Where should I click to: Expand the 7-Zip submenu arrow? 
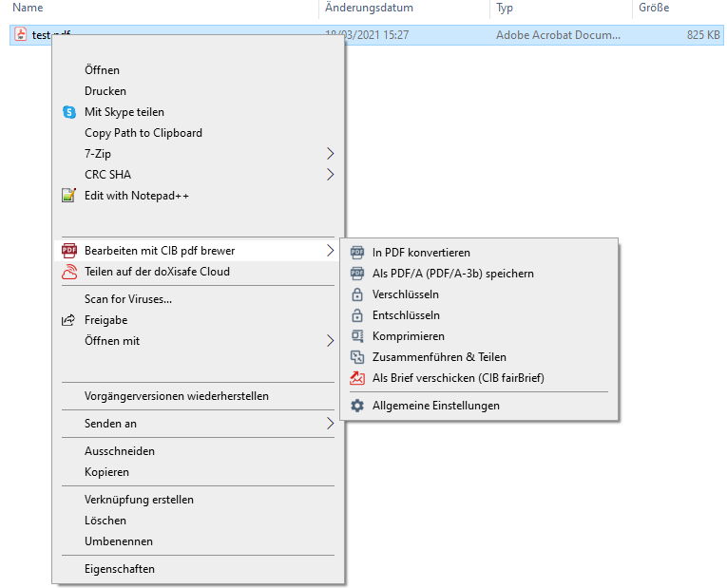[330, 154]
